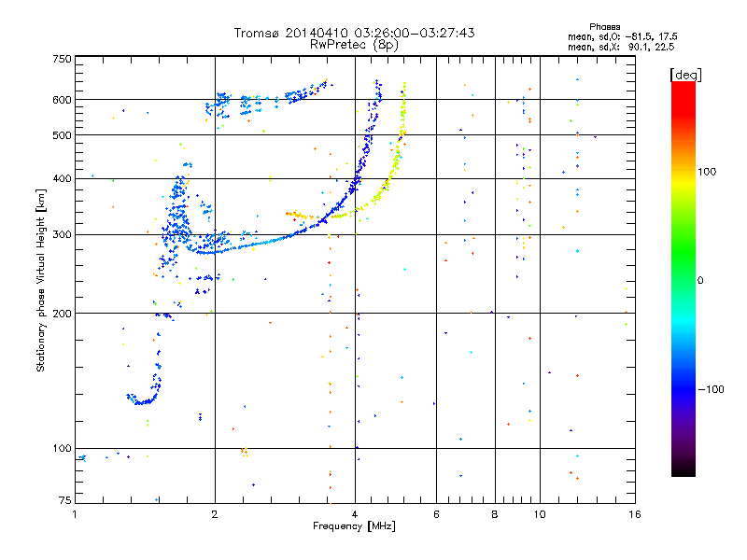Click the '600' height tick label
Screen dimensions: 747x560
tap(62, 100)
